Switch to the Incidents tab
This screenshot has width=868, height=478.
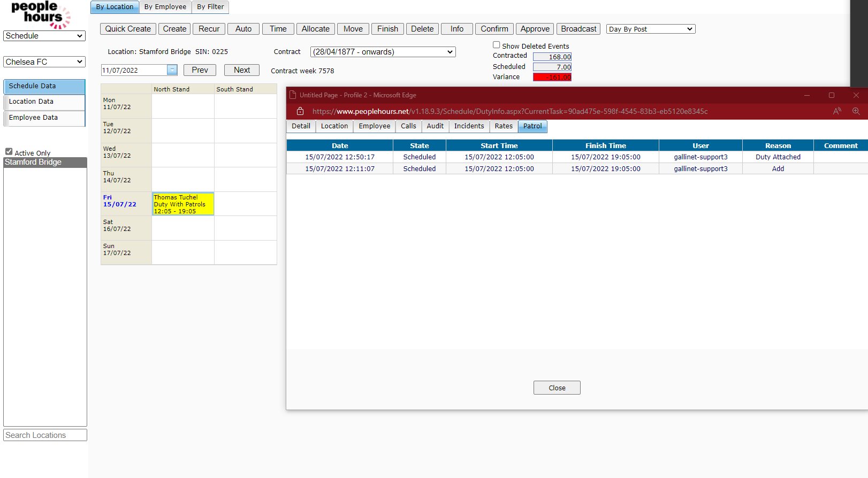point(469,126)
